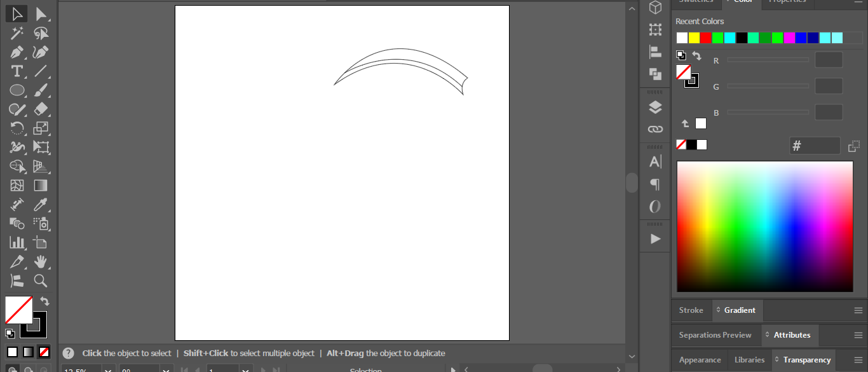Screen dimensions: 868x372
Task: Open the Stroke/Gradient panel group menu
Action: [x=858, y=310]
